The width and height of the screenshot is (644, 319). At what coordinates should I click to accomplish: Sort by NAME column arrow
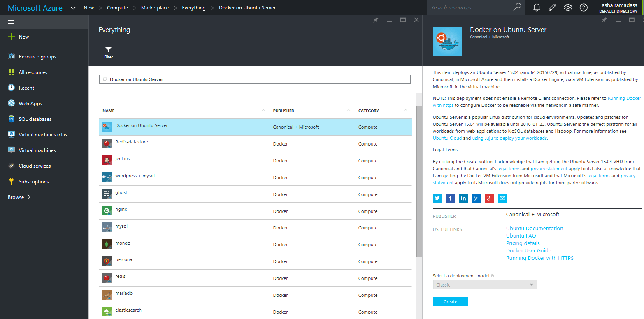(x=264, y=110)
